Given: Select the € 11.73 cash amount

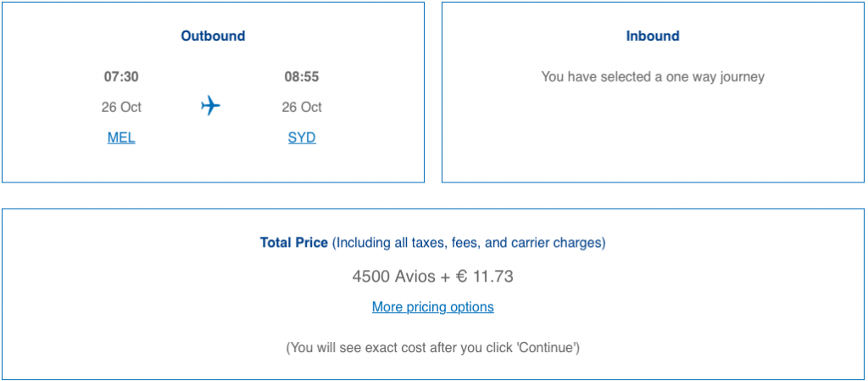Looking at the screenshot, I should (484, 277).
